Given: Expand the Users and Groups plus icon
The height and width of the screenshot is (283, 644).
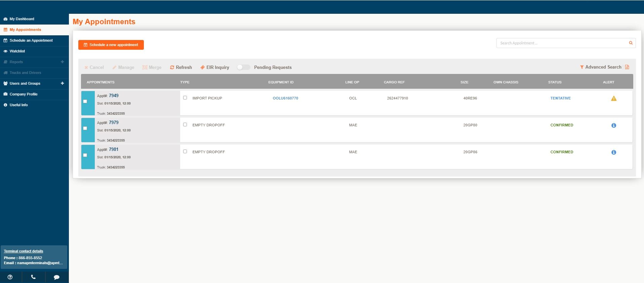Looking at the screenshot, I should point(62,83).
